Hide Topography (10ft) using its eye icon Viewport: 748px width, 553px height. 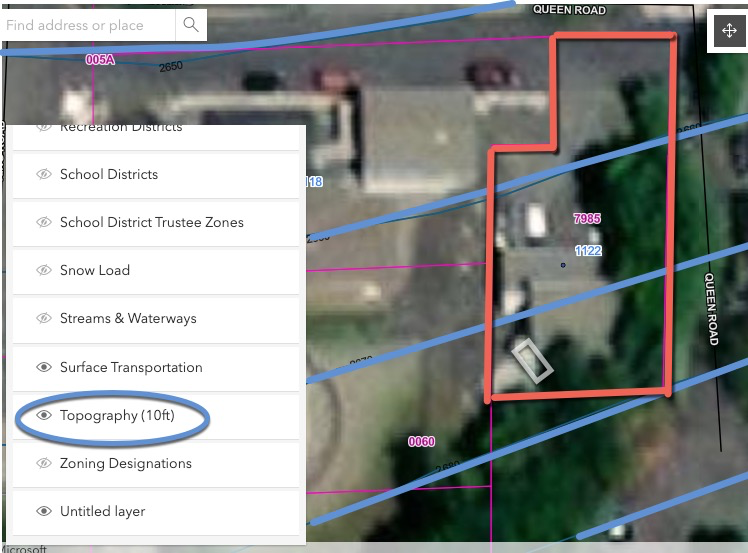coord(44,415)
